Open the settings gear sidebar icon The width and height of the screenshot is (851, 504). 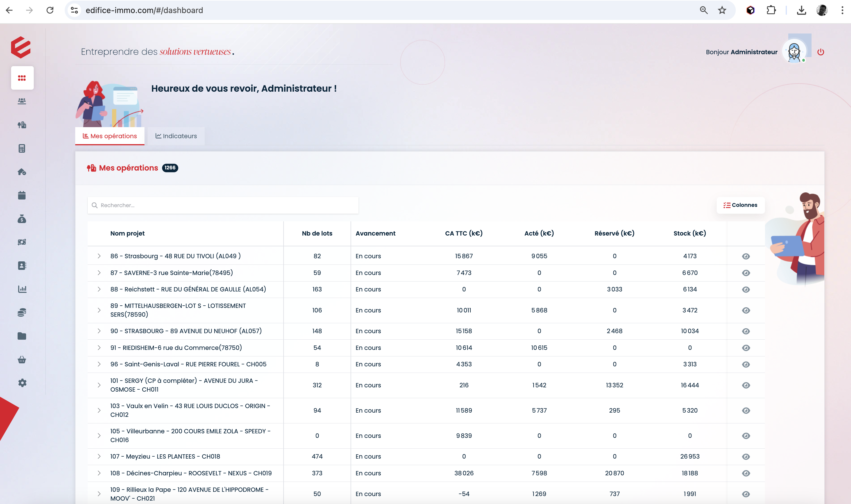22,383
